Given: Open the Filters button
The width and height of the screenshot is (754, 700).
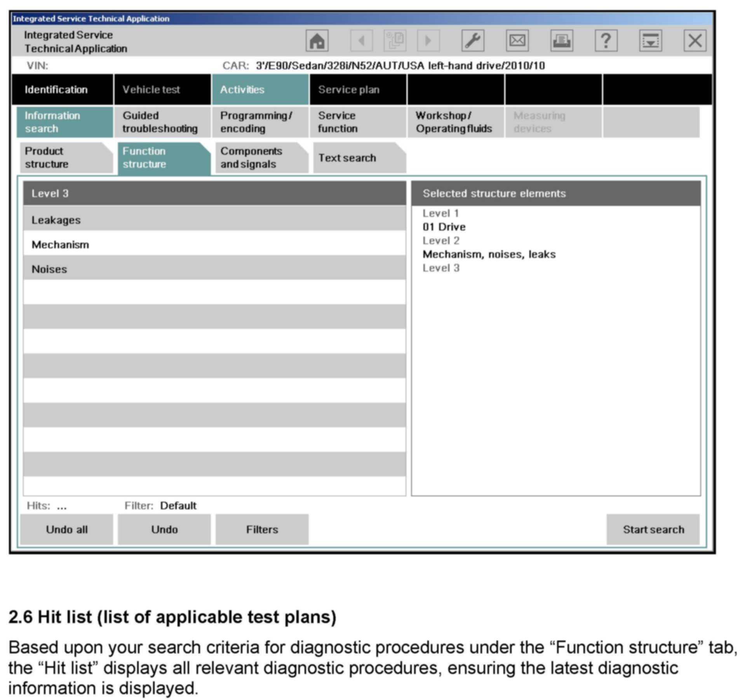Looking at the screenshot, I should [x=262, y=529].
